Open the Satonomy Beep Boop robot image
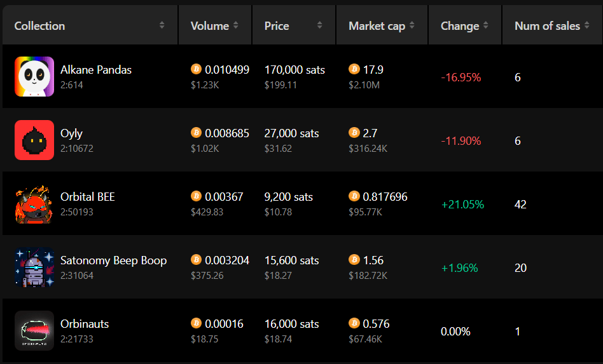 coord(34,267)
